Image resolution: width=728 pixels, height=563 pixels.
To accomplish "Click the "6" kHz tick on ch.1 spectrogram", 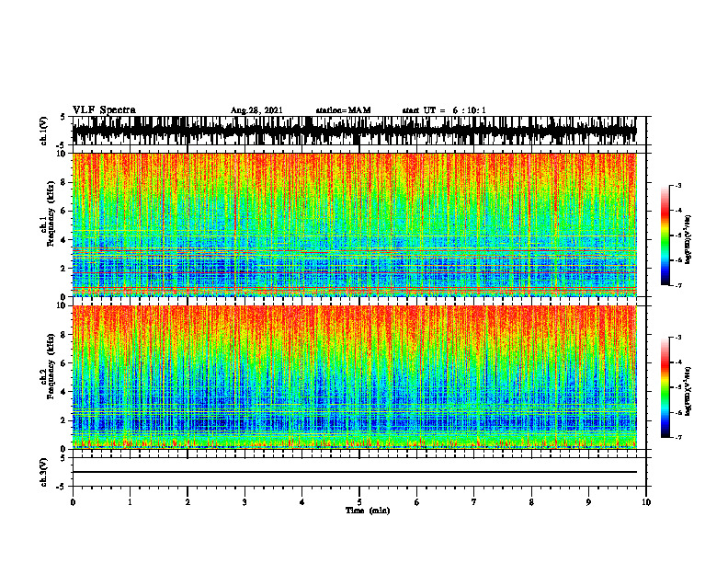I will tap(65, 211).
